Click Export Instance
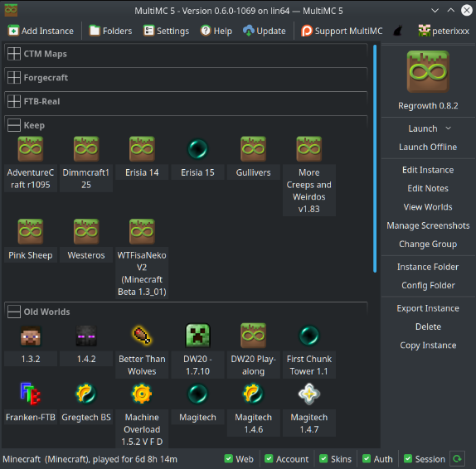Image resolution: width=476 pixels, height=469 pixels. pyautogui.click(x=428, y=308)
